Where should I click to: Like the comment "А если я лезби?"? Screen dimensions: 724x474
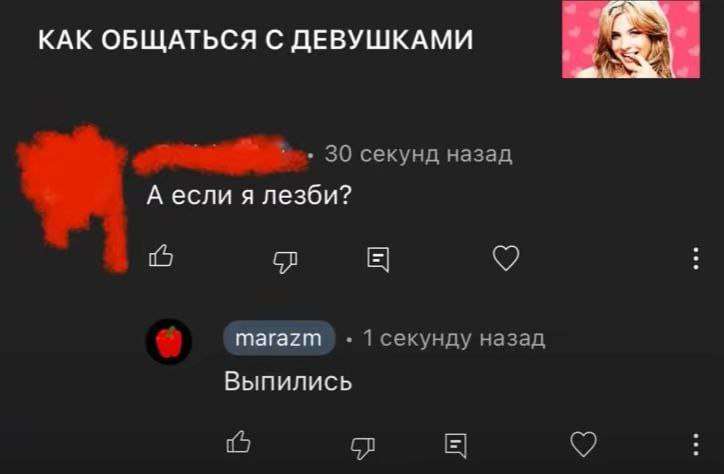[x=161, y=256]
